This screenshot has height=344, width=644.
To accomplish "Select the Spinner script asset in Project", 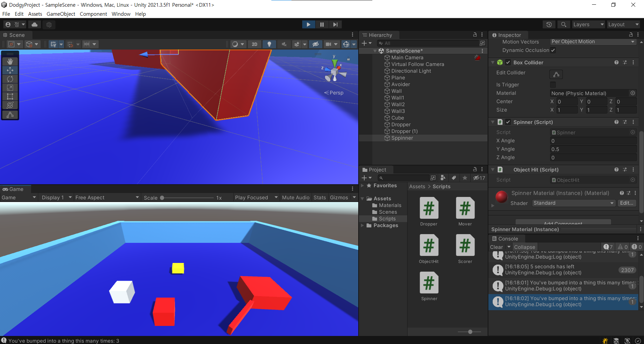I will point(429,286).
